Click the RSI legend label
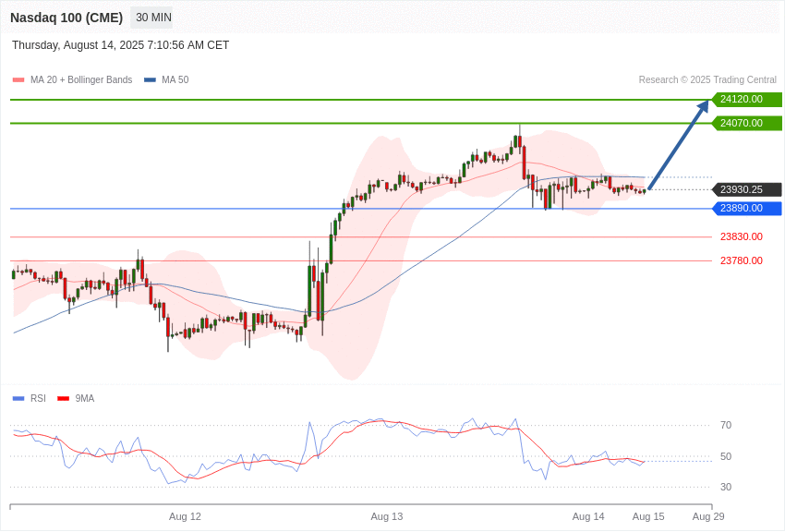 (38, 399)
